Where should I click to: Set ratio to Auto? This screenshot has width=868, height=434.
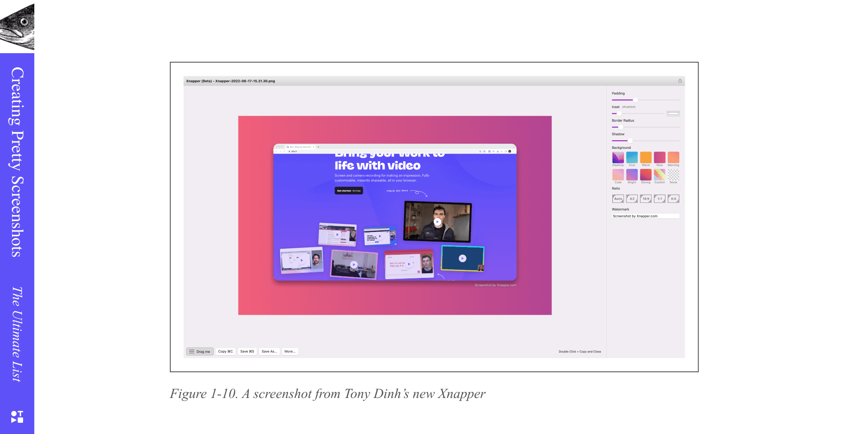pyautogui.click(x=618, y=199)
